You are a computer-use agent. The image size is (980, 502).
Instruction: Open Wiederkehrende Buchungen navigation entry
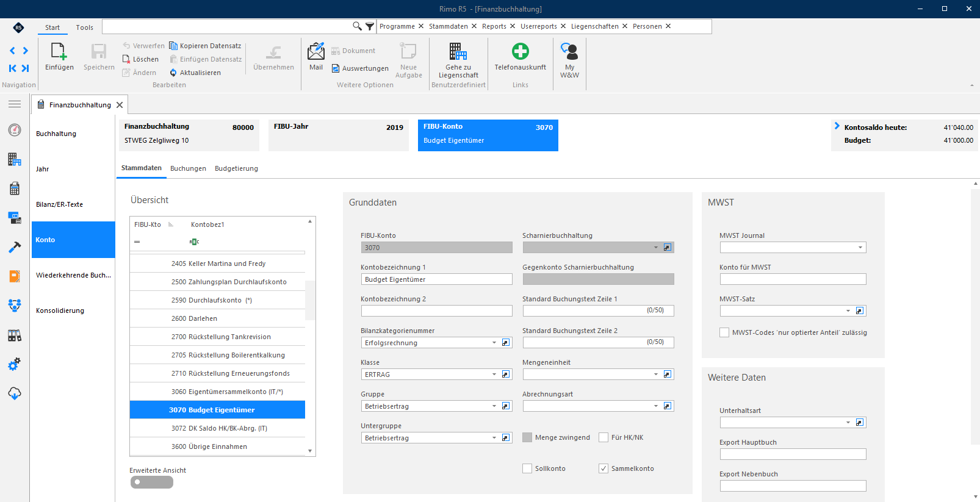(x=73, y=275)
